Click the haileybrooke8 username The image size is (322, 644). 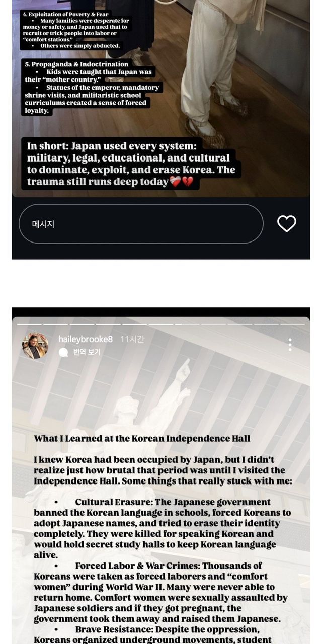[x=86, y=339]
